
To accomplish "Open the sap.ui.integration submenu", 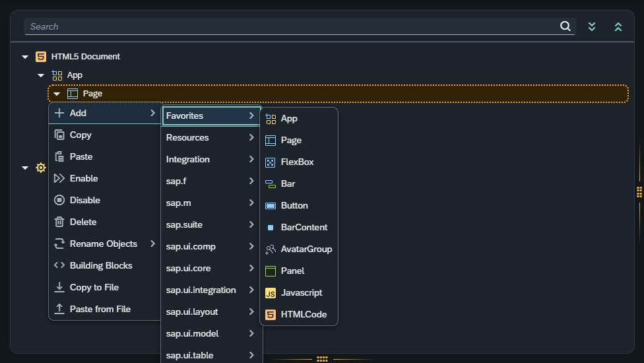I will [x=211, y=290].
